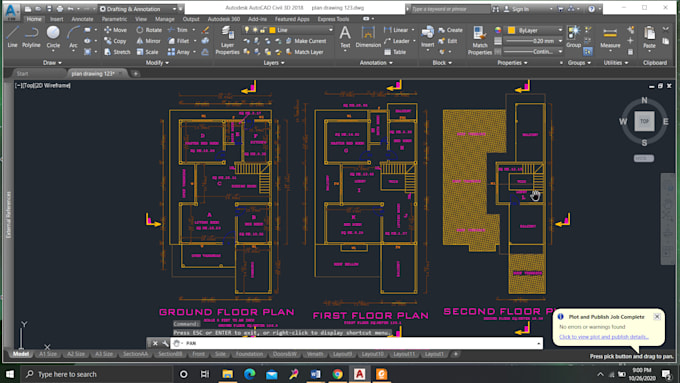This screenshot has height=383, width=680.
Task: Click the layer color swatch beside Line
Action: pyautogui.click(x=272, y=30)
